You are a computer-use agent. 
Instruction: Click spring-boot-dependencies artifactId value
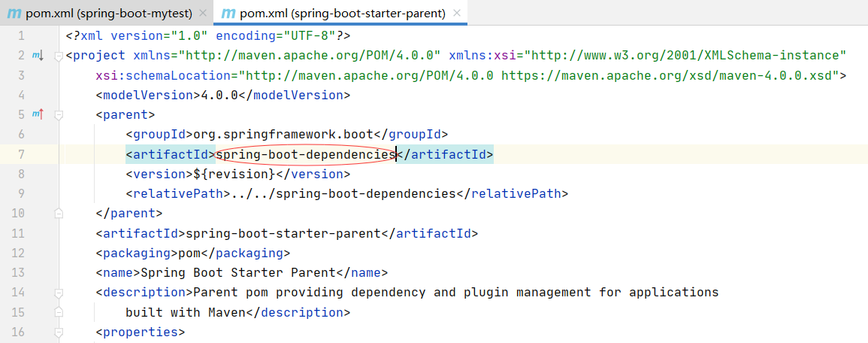click(305, 155)
